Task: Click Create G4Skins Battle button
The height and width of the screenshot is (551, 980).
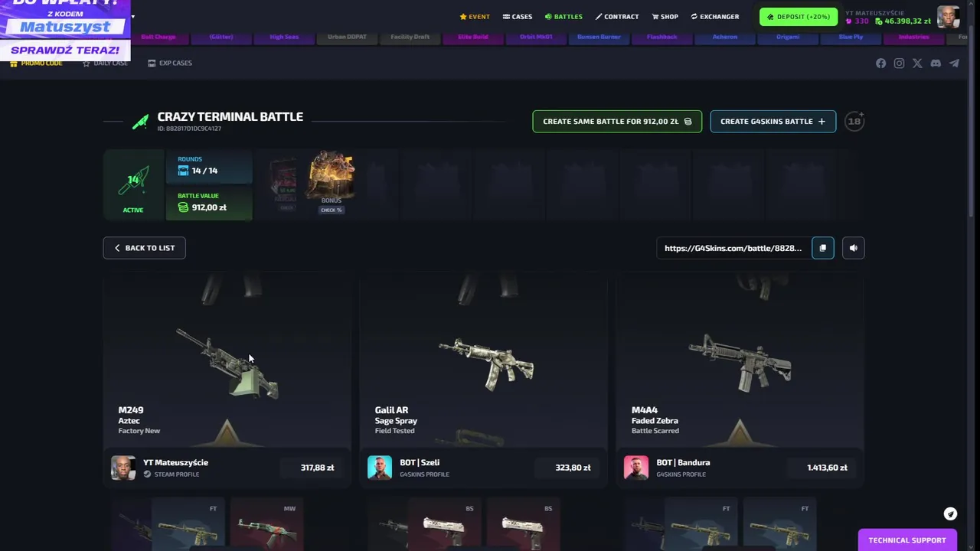Action: [773, 122]
